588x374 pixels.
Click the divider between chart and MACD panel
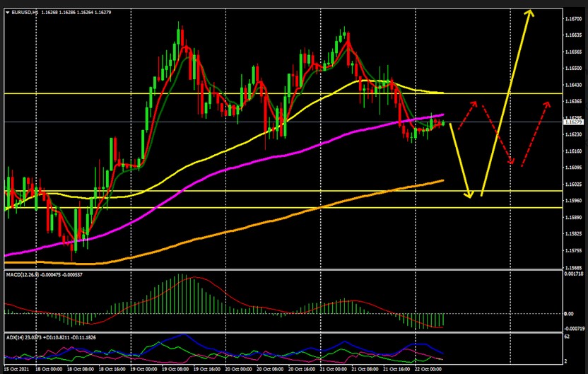[x=283, y=269]
